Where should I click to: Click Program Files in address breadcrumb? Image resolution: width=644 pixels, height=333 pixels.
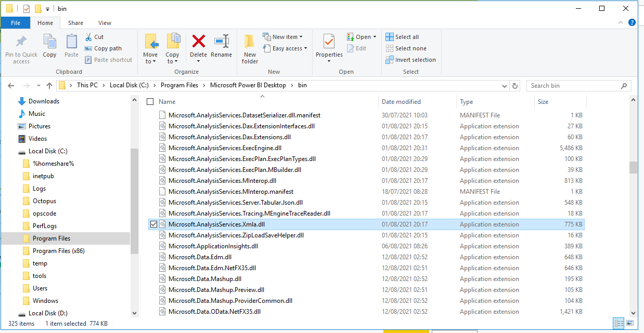pyautogui.click(x=179, y=85)
